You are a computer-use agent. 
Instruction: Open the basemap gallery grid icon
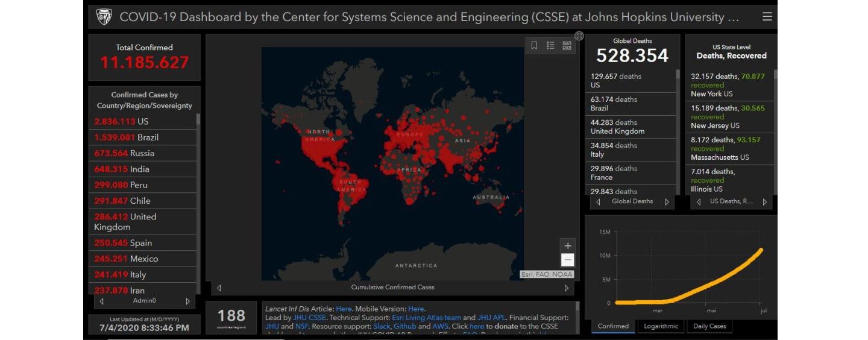point(567,45)
